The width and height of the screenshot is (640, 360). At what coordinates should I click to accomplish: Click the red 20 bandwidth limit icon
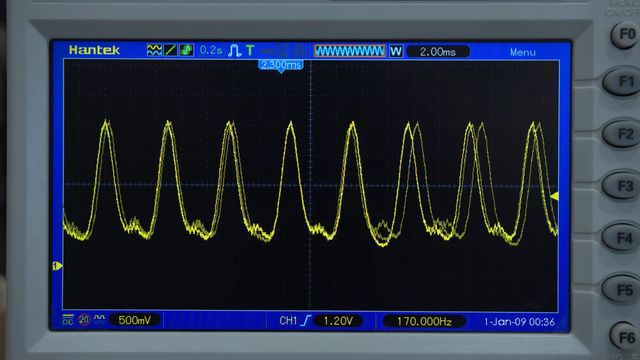coord(84,320)
